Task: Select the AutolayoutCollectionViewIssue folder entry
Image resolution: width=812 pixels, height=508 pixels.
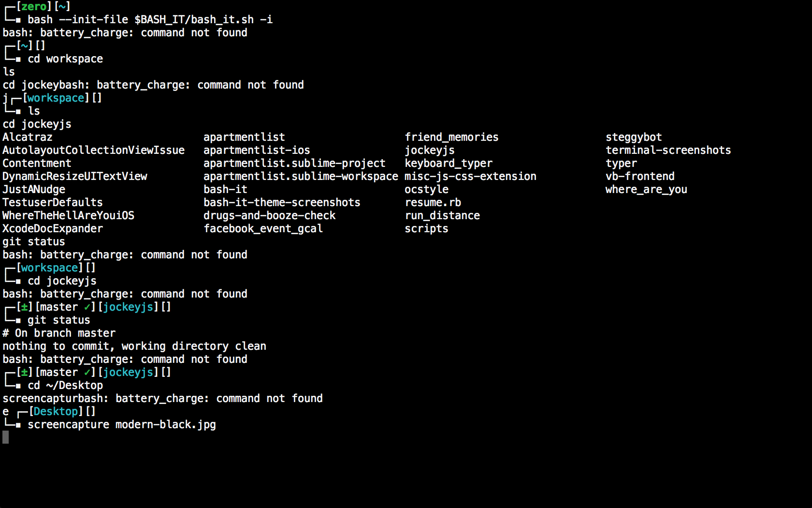Action: click(x=93, y=150)
